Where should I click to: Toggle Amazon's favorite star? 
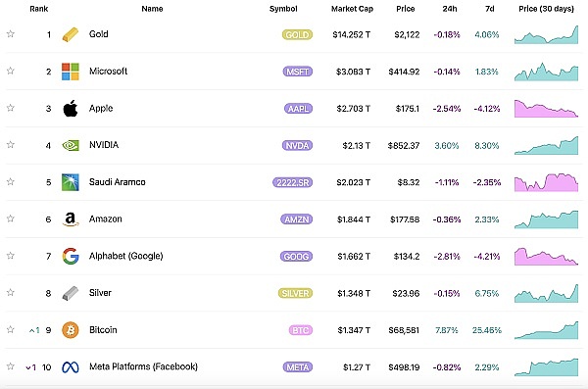click(x=11, y=219)
